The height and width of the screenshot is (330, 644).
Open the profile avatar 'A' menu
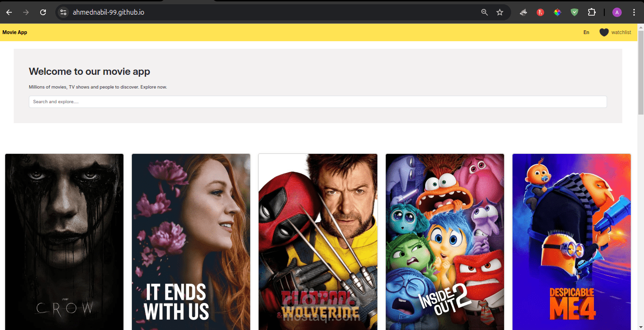click(x=617, y=12)
